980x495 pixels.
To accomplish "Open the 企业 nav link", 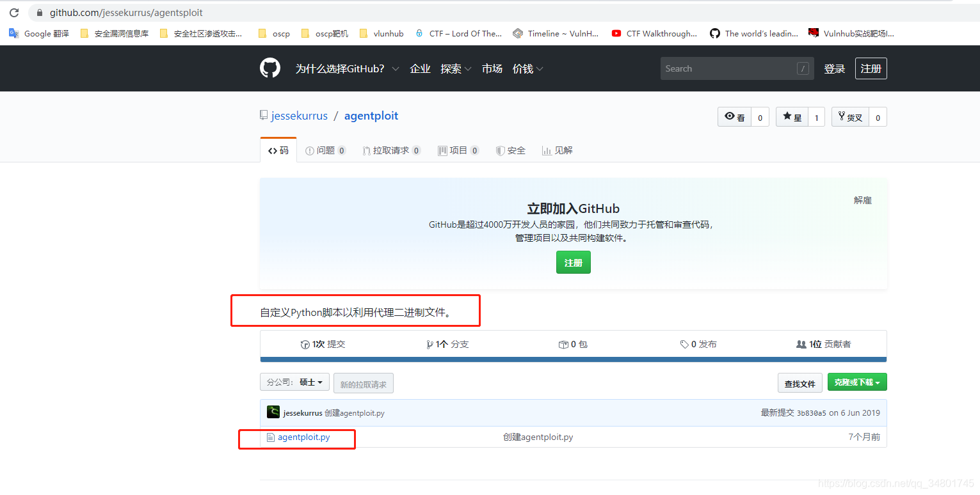I will [x=420, y=68].
